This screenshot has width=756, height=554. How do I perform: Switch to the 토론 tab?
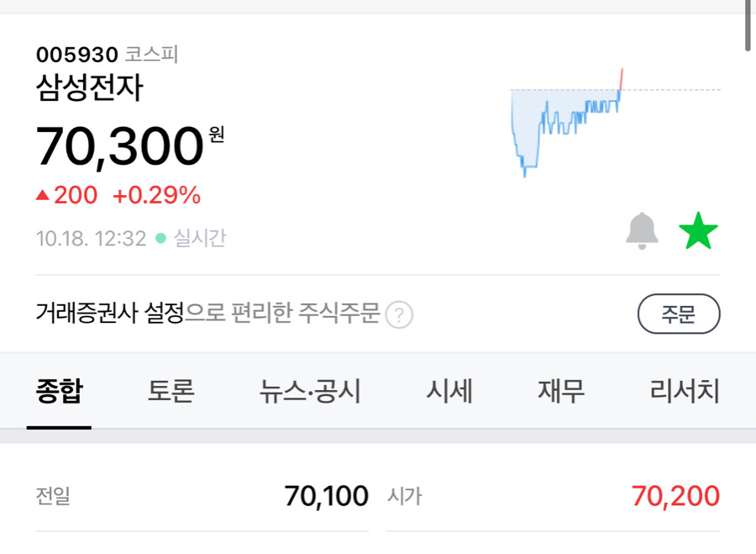(171, 391)
